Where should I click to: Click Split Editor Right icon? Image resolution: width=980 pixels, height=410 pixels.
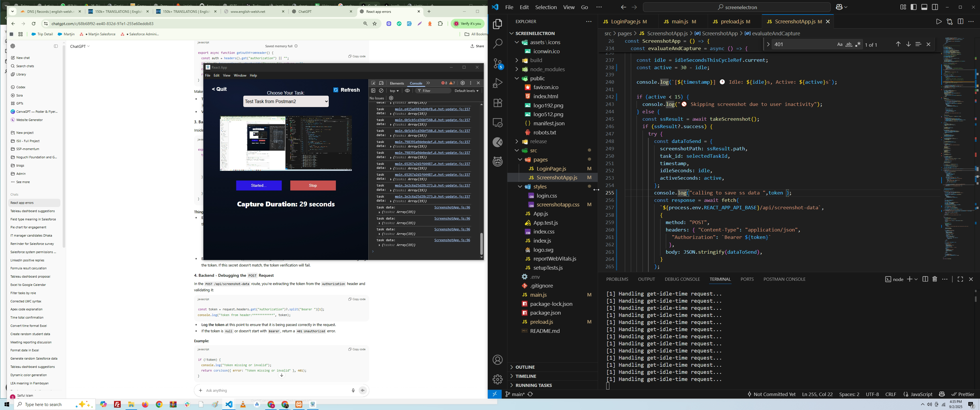point(960,22)
